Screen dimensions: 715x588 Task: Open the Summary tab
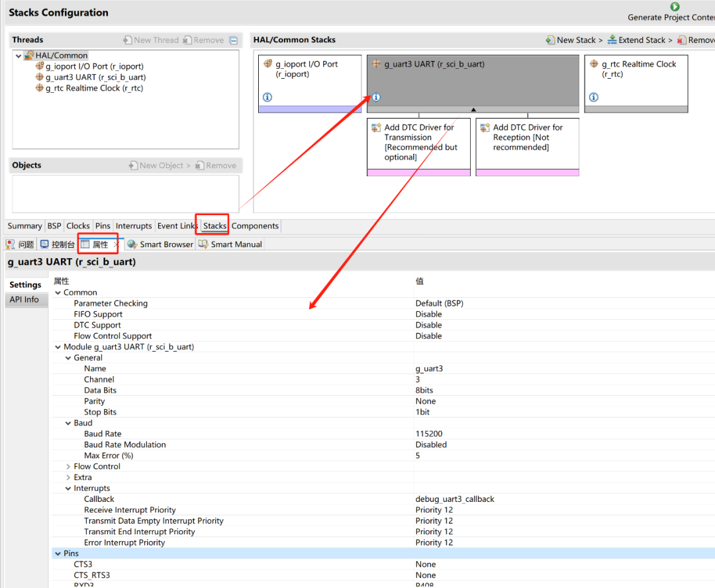24,226
